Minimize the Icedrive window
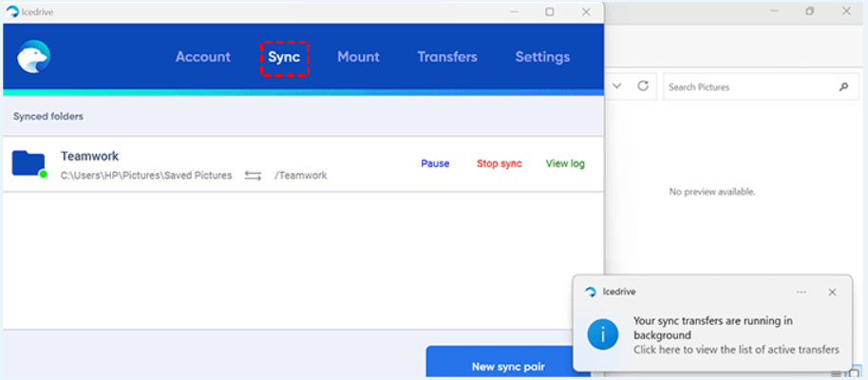Screen dimensions: 868x380 pos(515,11)
